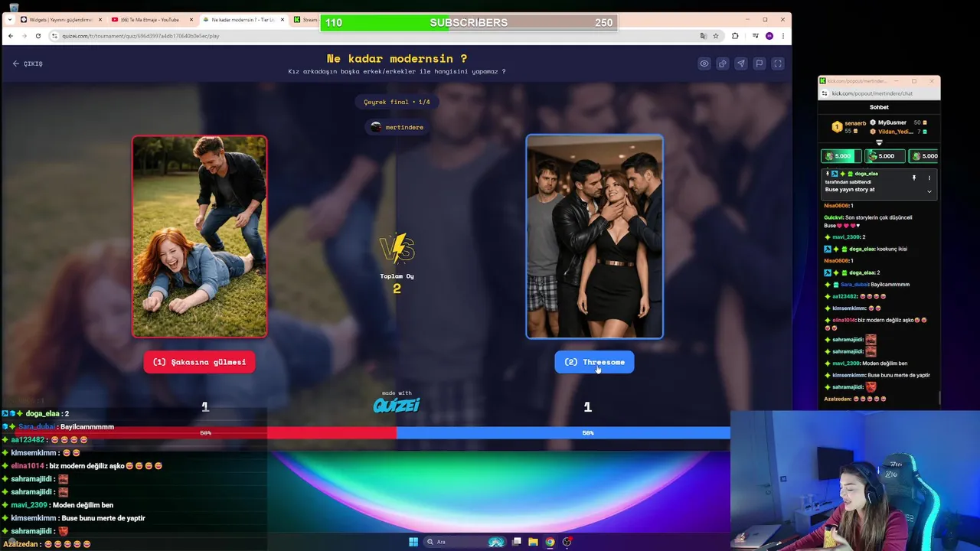The image size is (980, 551).
Task: Open the pinned message three-dot options
Action: [929, 178]
